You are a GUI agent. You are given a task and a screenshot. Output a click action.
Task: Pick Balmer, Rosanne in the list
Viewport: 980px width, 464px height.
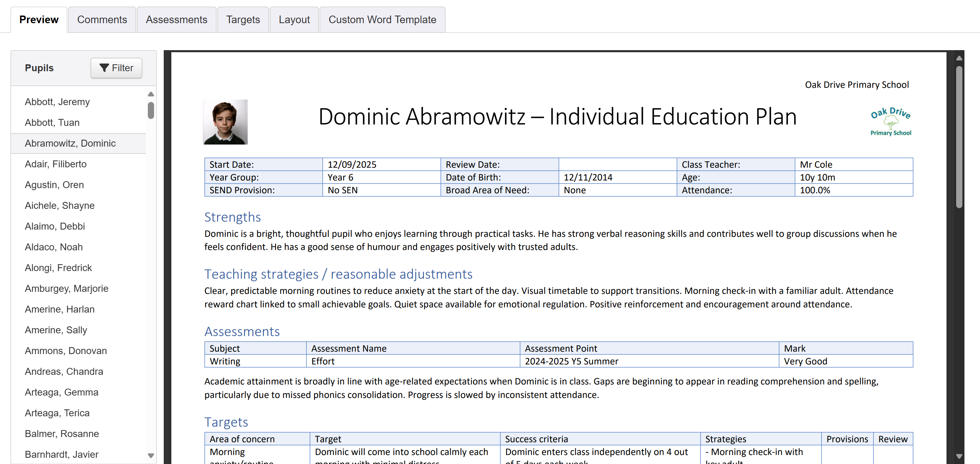(61, 434)
